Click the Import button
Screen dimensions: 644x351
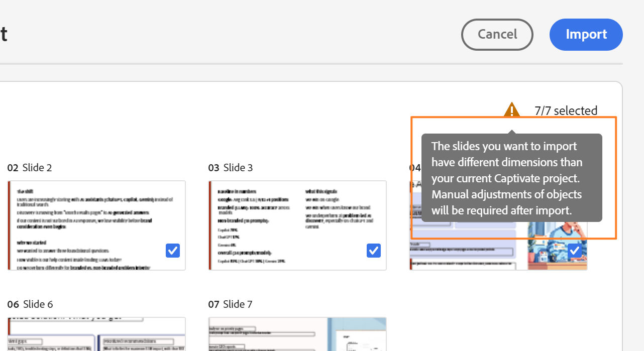[x=586, y=34]
